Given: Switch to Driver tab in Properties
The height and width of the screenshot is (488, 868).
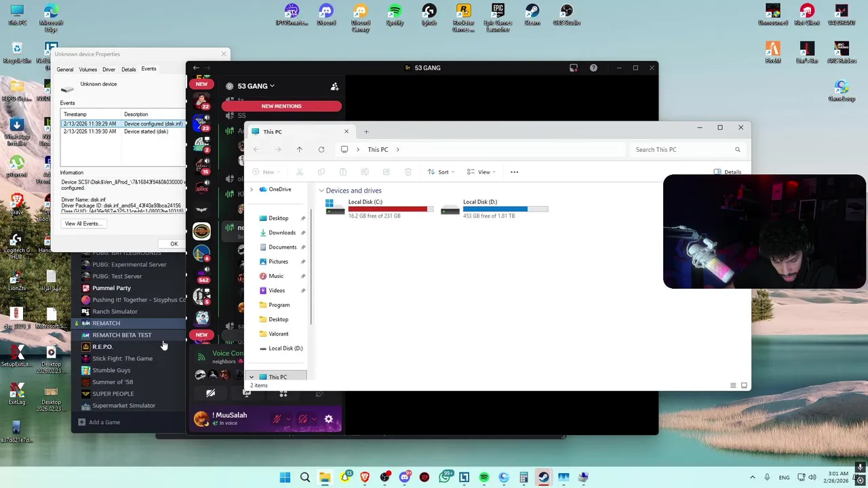Looking at the screenshot, I should pos(108,70).
